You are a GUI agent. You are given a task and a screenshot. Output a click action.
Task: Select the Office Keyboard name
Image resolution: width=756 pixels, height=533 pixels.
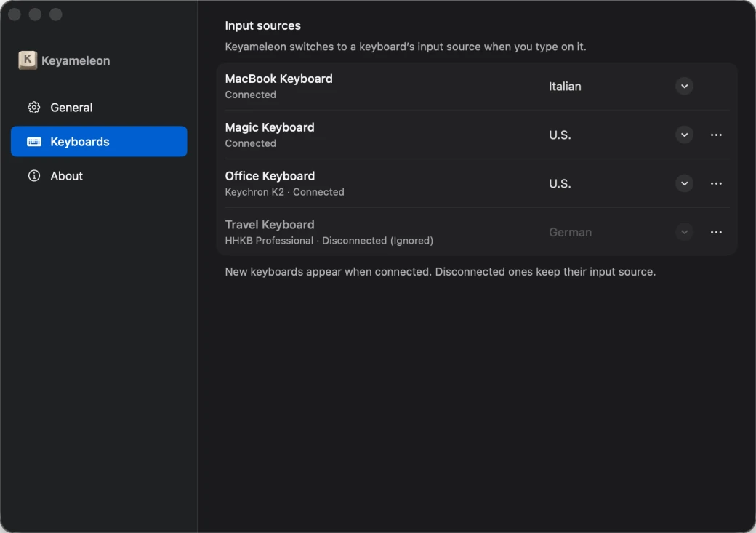click(x=270, y=176)
